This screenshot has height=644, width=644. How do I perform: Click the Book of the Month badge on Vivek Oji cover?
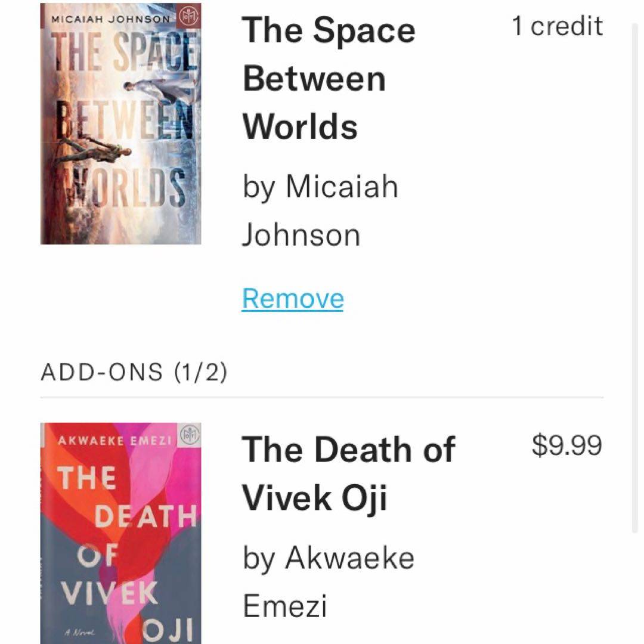(x=190, y=436)
